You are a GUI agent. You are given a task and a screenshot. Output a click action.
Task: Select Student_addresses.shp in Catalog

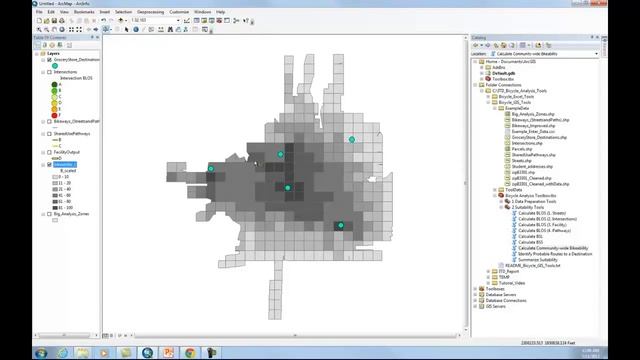click(532, 167)
